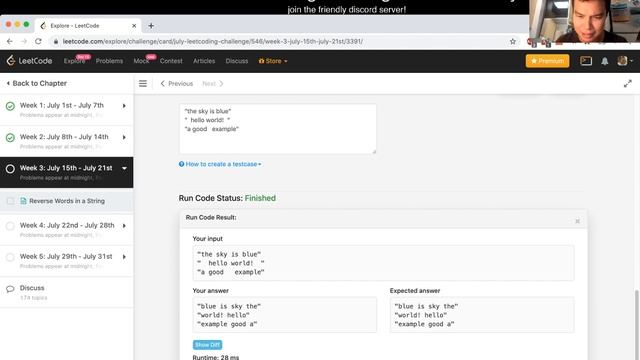Image resolution: width=640 pixels, height=360 pixels.
Task: Open the Problems menu item
Action: [109, 61]
